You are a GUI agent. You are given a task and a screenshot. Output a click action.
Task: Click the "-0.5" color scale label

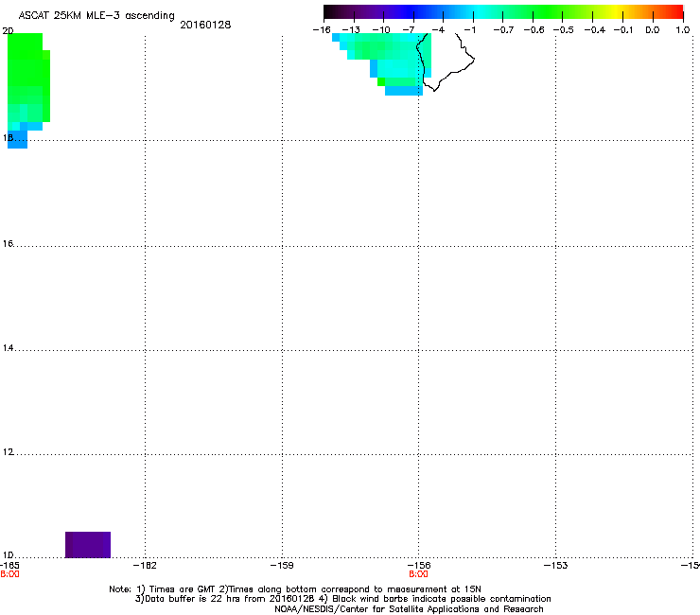564,30
